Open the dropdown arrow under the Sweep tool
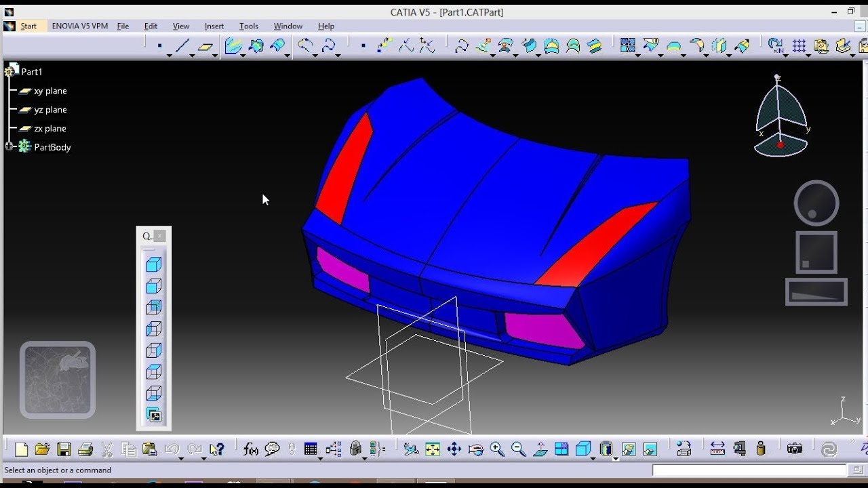Image resolution: width=868 pixels, height=488 pixels. click(288, 56)
